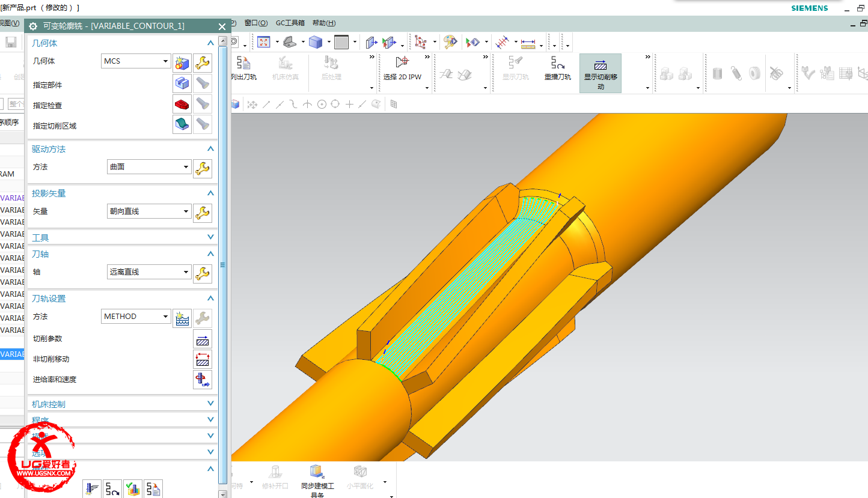868x498 pixels.
Task: Open tool axis dropdown showing 远离直线
Action: click(148, 272)
